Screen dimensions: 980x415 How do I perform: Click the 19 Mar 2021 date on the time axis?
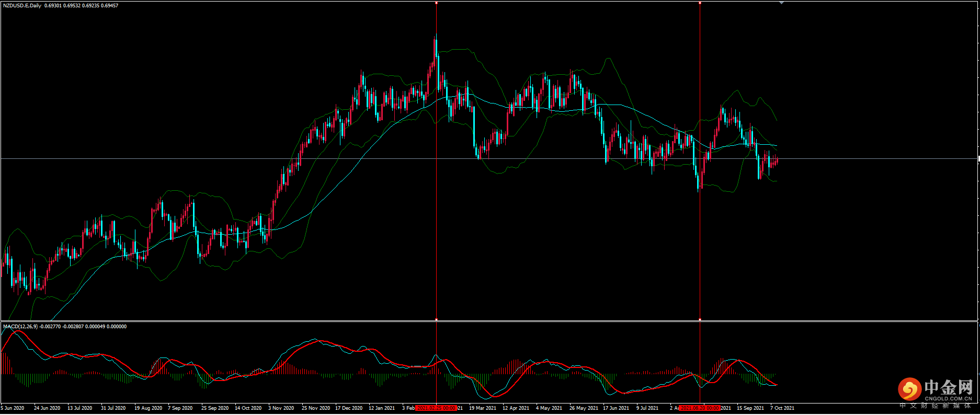point(483,408)
